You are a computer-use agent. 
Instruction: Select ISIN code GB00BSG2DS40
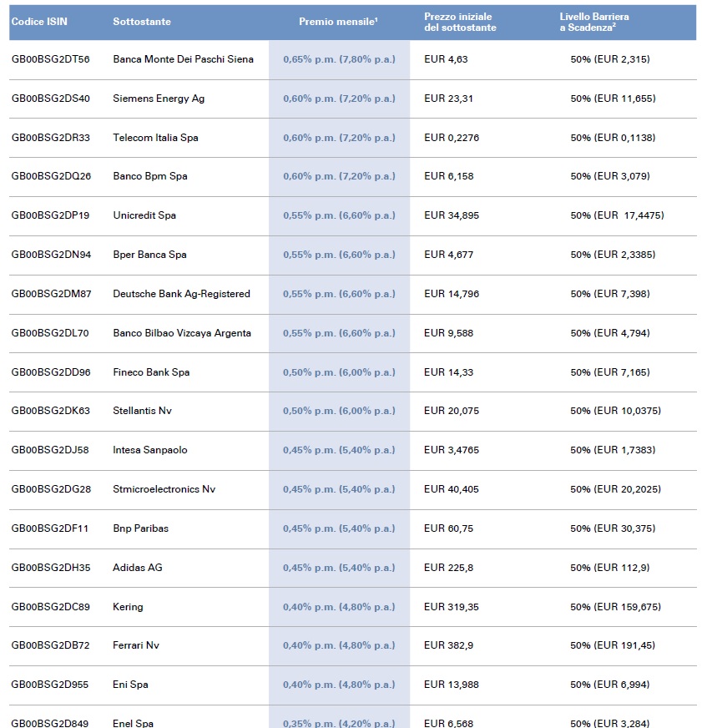[x=51, y=99]
